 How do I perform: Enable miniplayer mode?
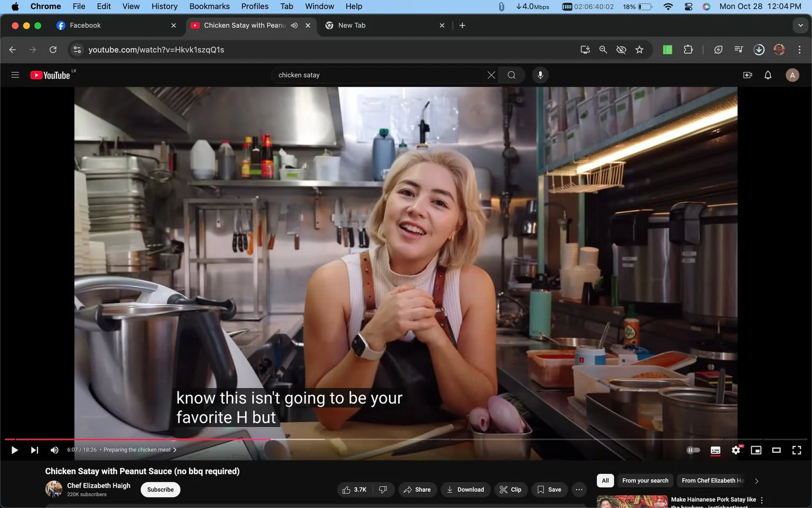[x=756, y=450]
